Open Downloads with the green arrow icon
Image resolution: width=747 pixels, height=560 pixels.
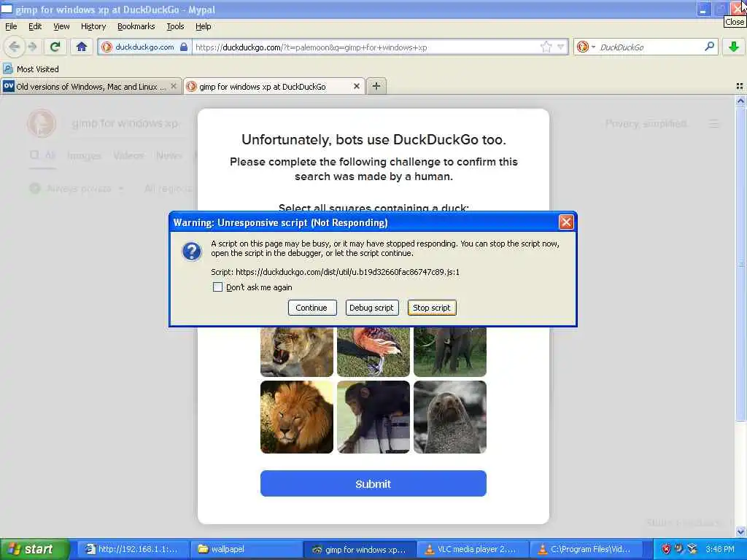click(x=734, y=47)
